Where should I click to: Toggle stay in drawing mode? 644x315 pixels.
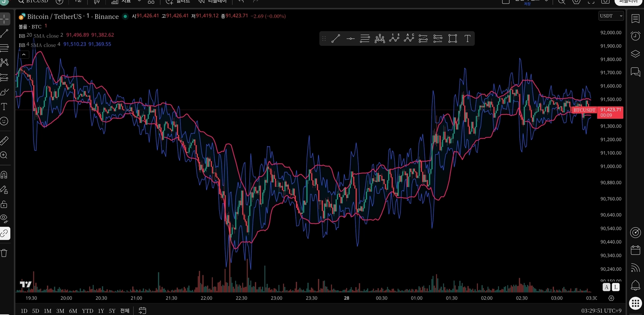tap(4, 190)
